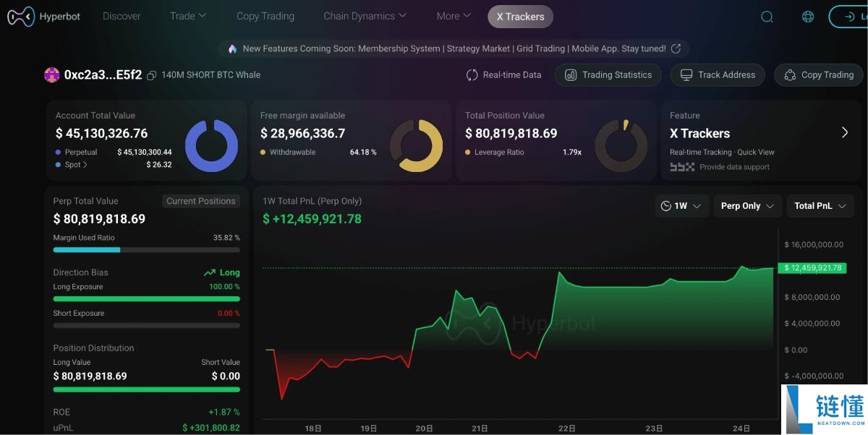Screen dimensions: 868x435
Task: Click the Copy Trading button beside Track Address
Action: pos(818,75)
